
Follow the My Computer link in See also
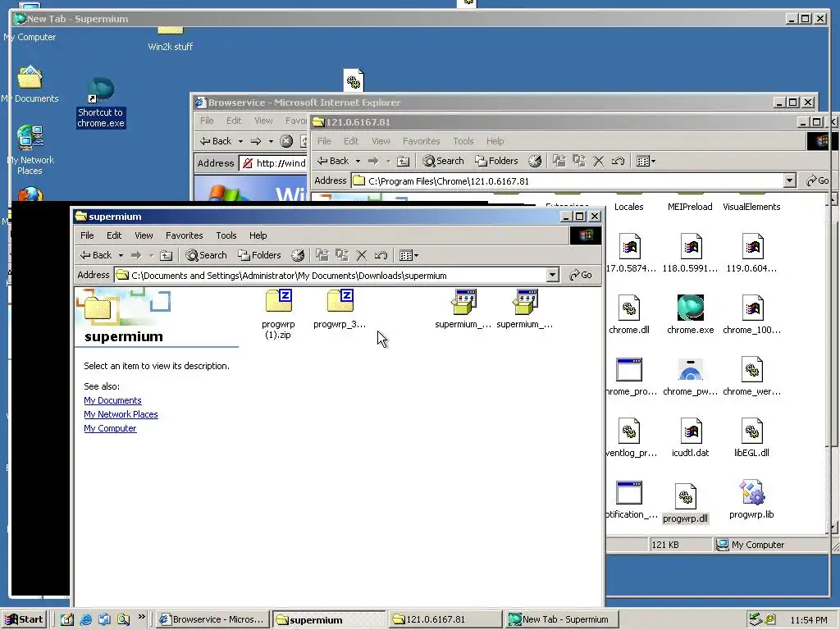(110, 428)
